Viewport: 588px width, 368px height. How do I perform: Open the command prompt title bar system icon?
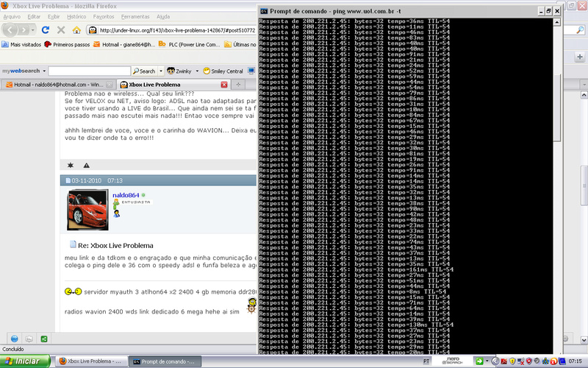click(264, 11)
